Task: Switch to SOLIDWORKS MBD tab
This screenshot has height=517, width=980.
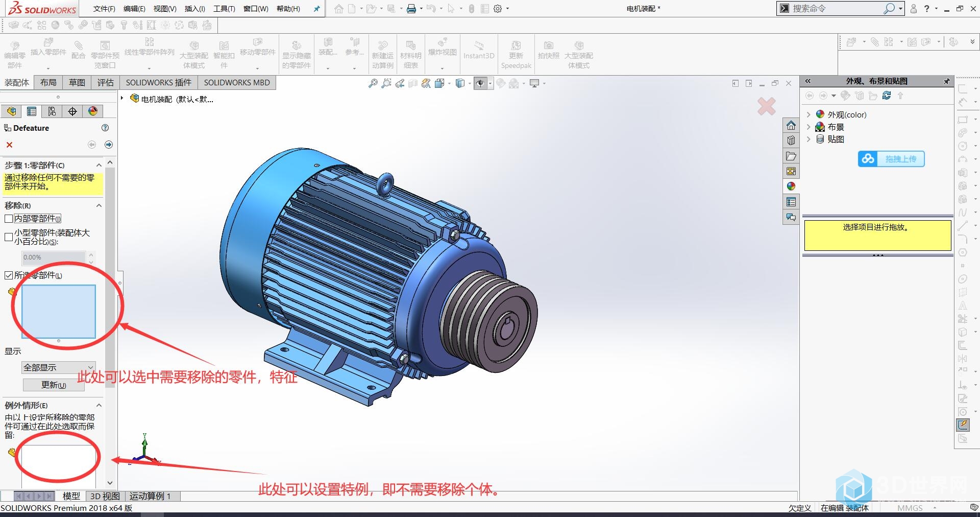Action: [x=237, y=82]
